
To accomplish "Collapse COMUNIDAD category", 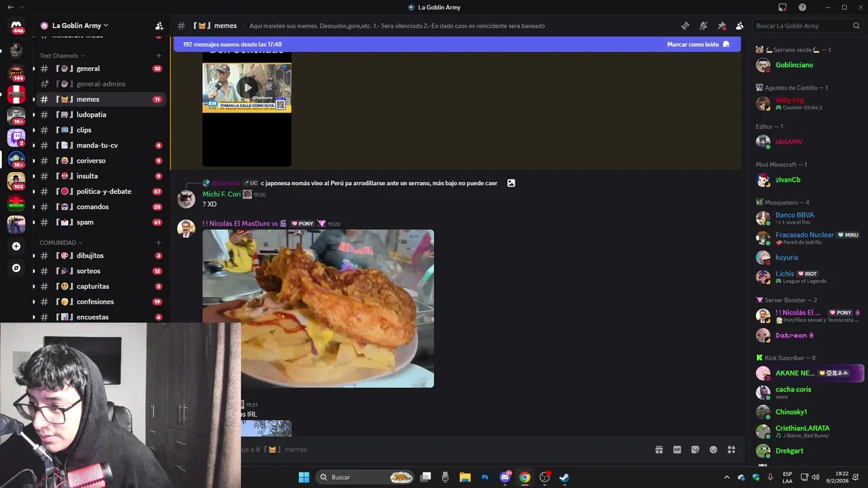I will (60, 243).
